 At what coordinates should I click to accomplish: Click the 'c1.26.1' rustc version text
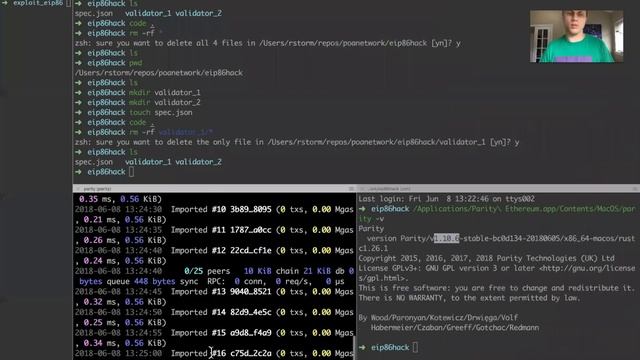[373, 248]
